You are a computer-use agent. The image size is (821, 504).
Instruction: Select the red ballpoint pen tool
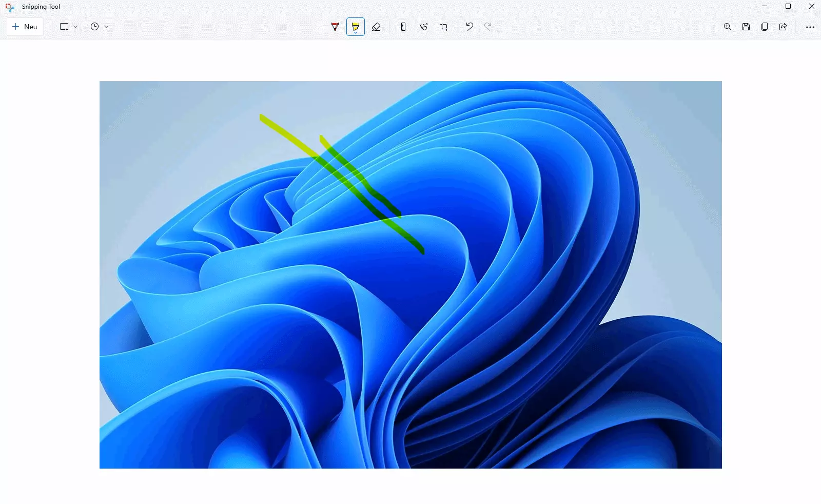click(335, 27)
